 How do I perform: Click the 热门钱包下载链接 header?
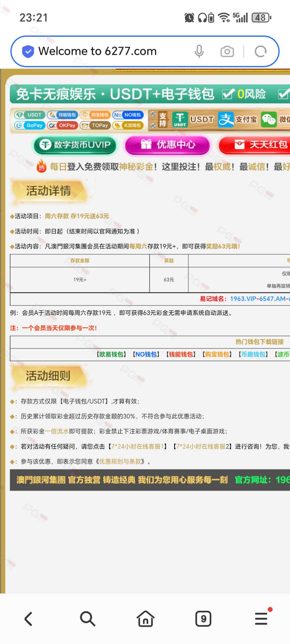click(259, 342)
